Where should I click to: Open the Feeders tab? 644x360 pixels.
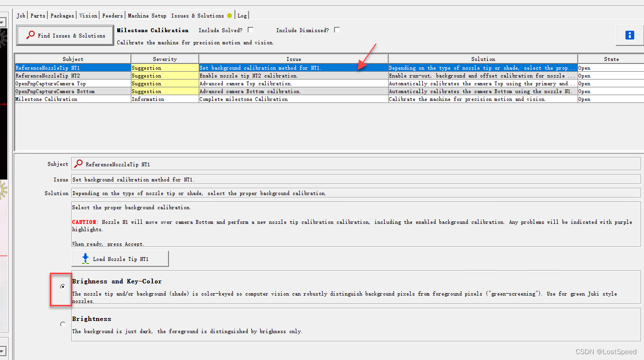click(113, 16)
